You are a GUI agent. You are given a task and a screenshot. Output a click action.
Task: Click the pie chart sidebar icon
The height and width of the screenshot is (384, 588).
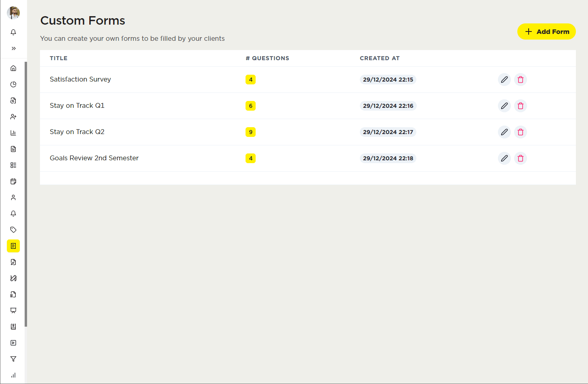click(13, 84)
